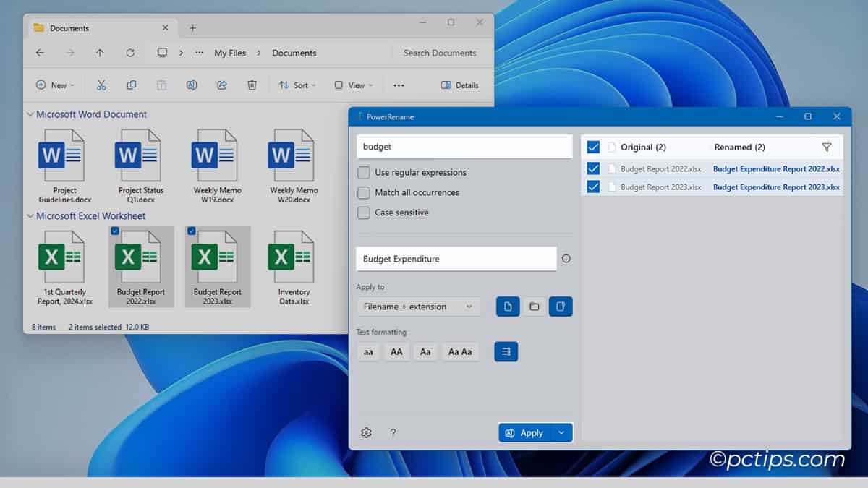Image resolution: width=868 pixels, height=488 pixels.
Task: Click the This PC monitor icon in address bar
Action: [163, 53]
